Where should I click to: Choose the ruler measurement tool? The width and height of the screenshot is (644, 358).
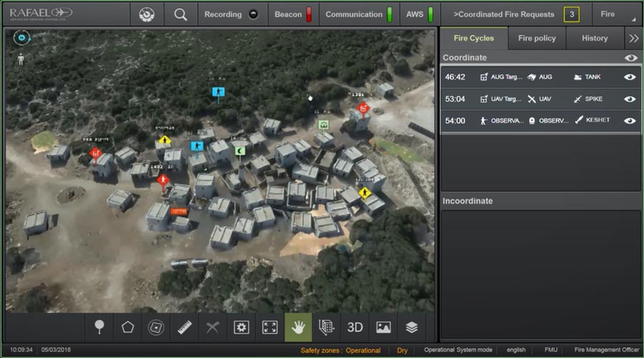(x=185, y=327)
